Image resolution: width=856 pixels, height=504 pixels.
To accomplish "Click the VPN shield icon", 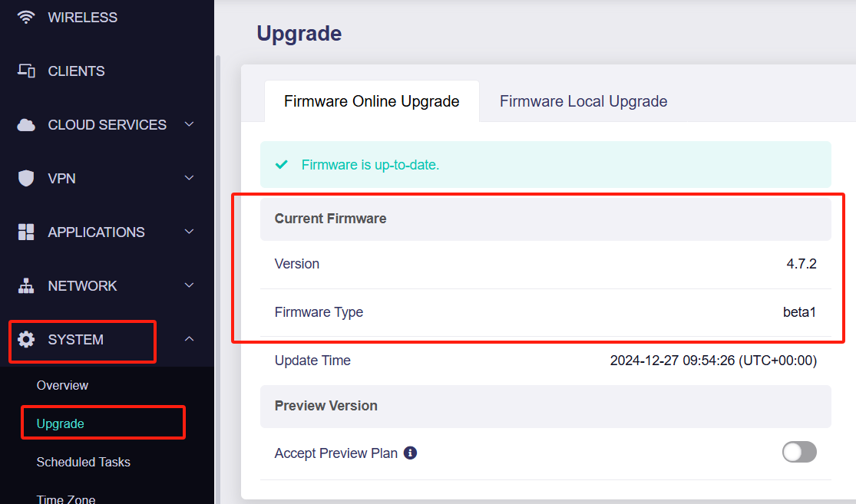I will point(26,179).
